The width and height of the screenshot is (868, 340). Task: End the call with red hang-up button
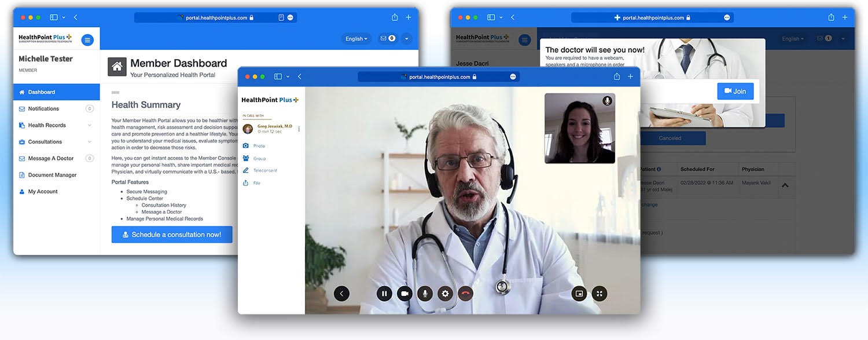tap(465, 294)
